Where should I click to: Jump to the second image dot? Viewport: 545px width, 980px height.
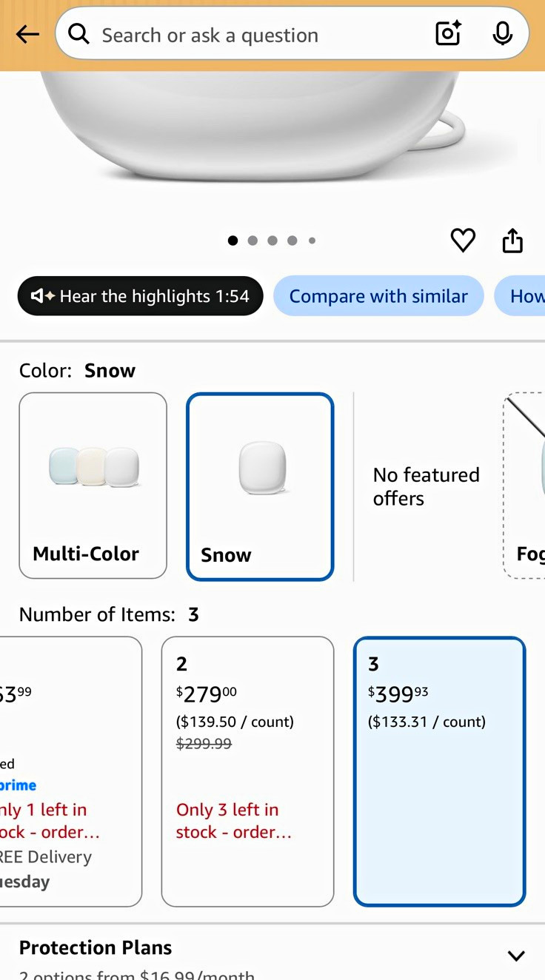pos(253,241)
